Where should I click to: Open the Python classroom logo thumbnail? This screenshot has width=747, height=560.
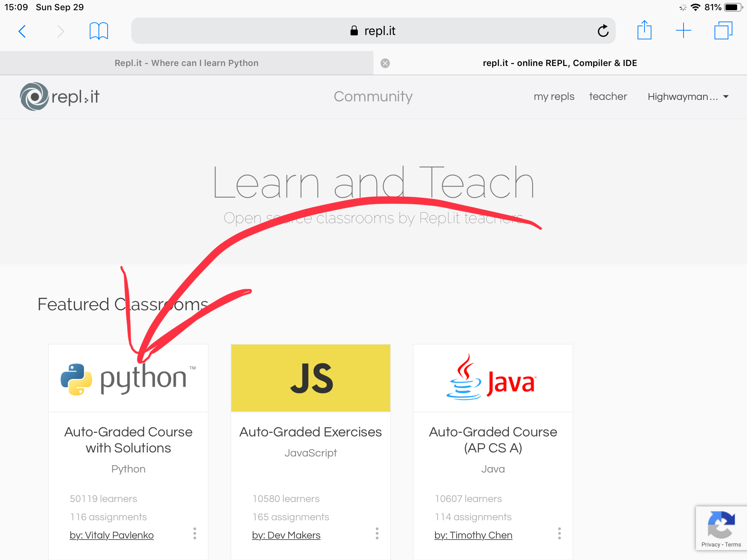tap(128, 378)
